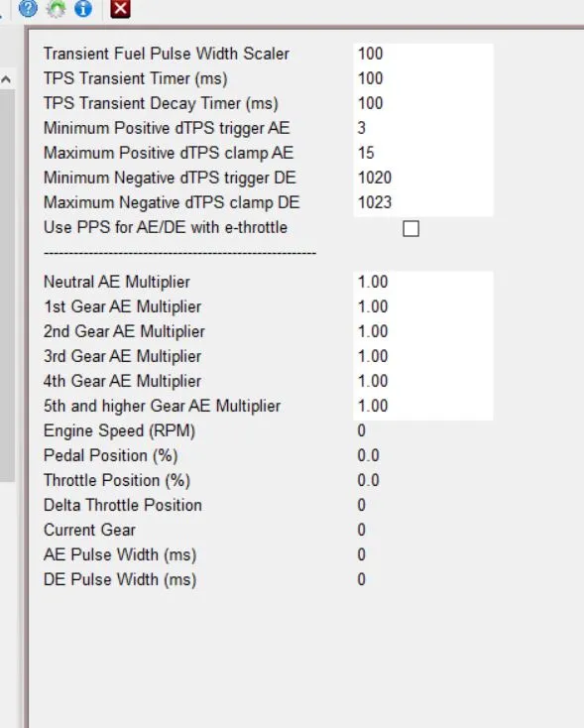Image resolution: width=584 pixels, height=728 pixels.
Task: Select Minimum Negative dTPS trigger DE field
Action: tap(423, 178)
